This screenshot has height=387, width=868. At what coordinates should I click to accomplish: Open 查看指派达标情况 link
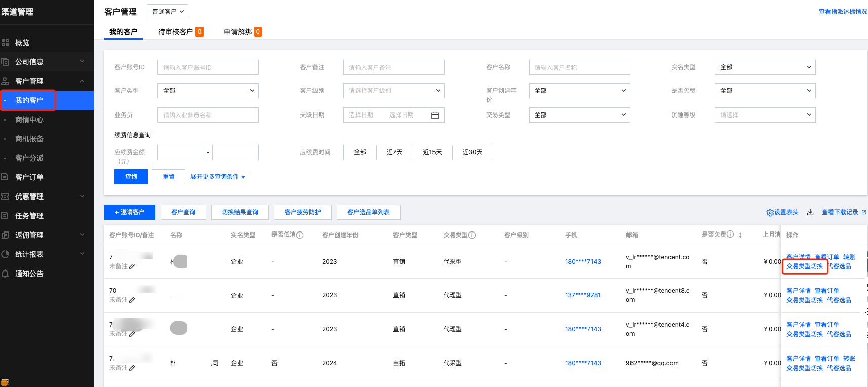[843, 12]
